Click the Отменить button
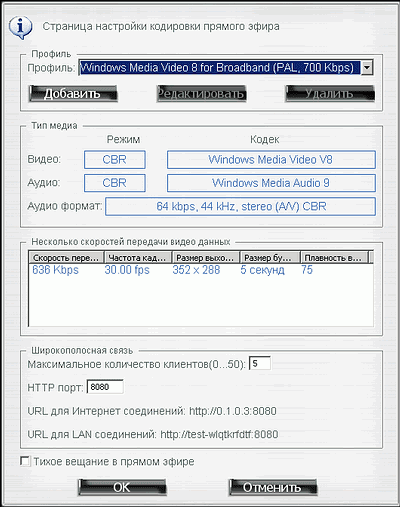400x507 pixels. tap(273, 487)
